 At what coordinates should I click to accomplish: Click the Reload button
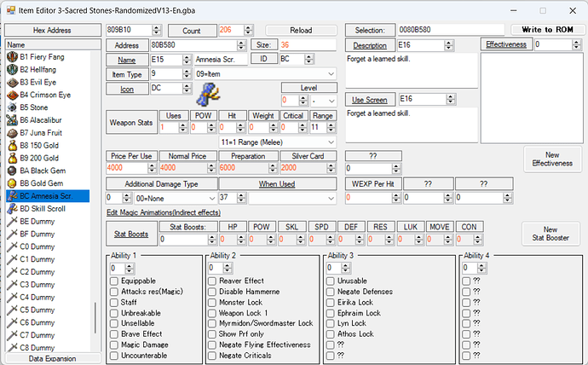coord(301,30)
